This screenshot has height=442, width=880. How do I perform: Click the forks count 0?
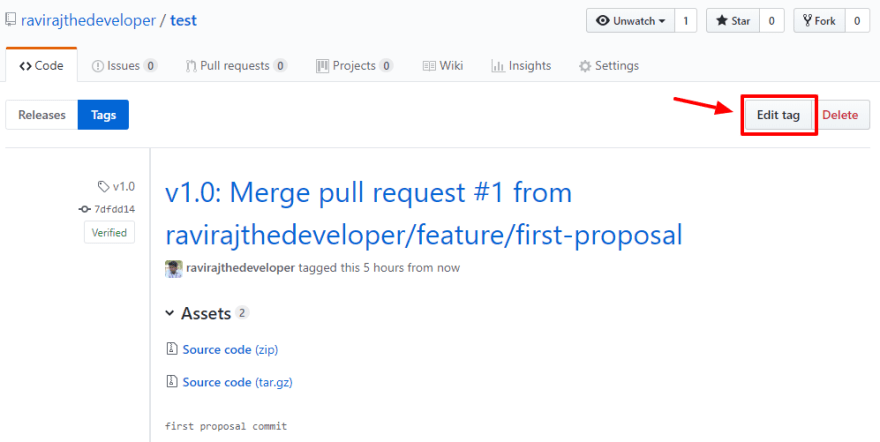coord(857,21)
